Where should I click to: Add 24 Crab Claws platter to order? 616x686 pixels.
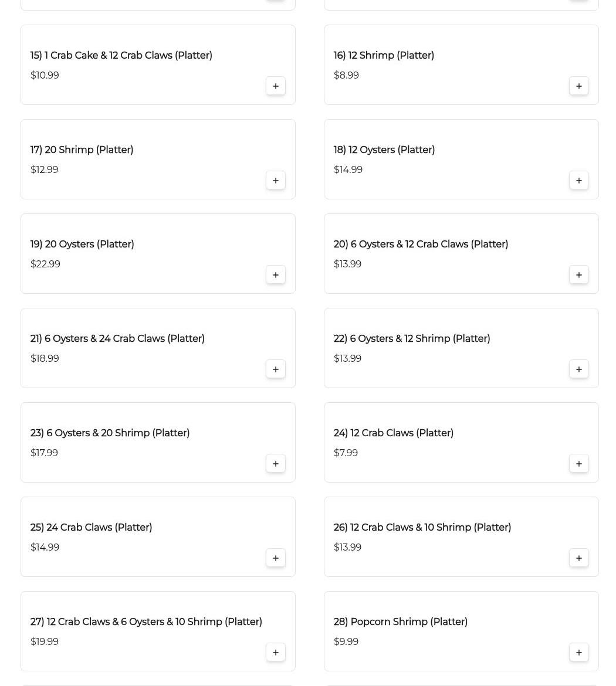(275, 558)
